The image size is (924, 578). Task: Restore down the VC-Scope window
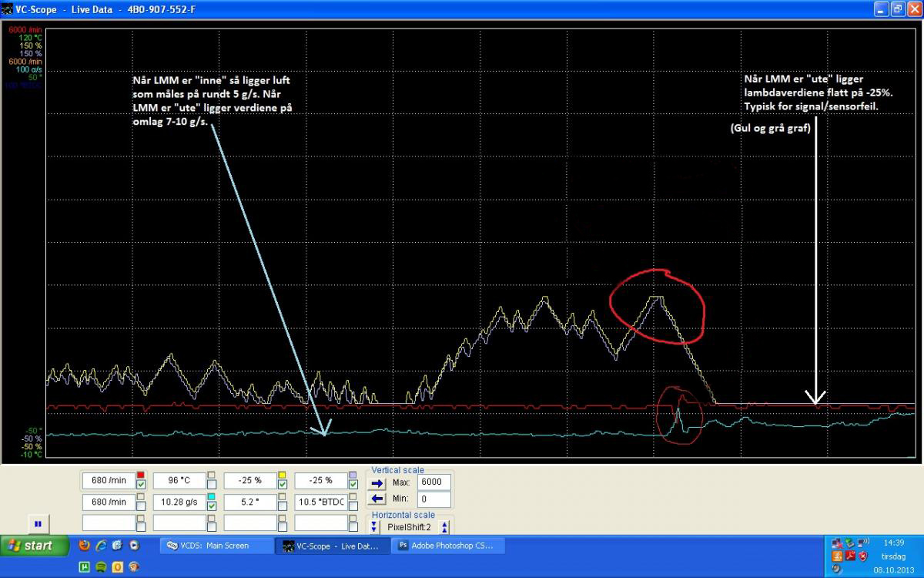(x=898, y=9)
